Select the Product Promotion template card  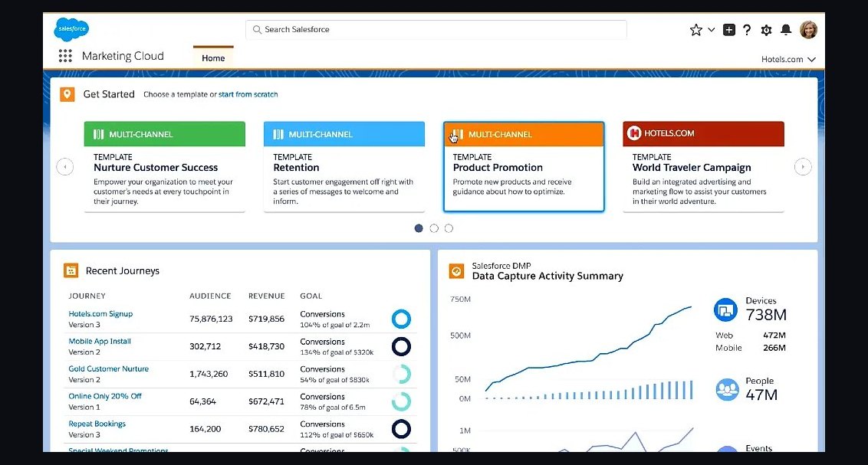(x=524, y=166)
